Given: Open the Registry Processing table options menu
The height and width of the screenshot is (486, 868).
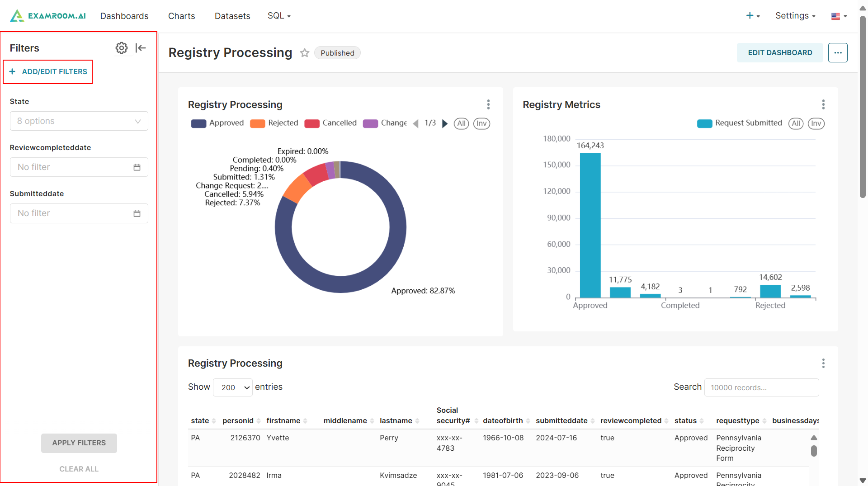Looking at the screenshot, I should click(x=823, y=363).
